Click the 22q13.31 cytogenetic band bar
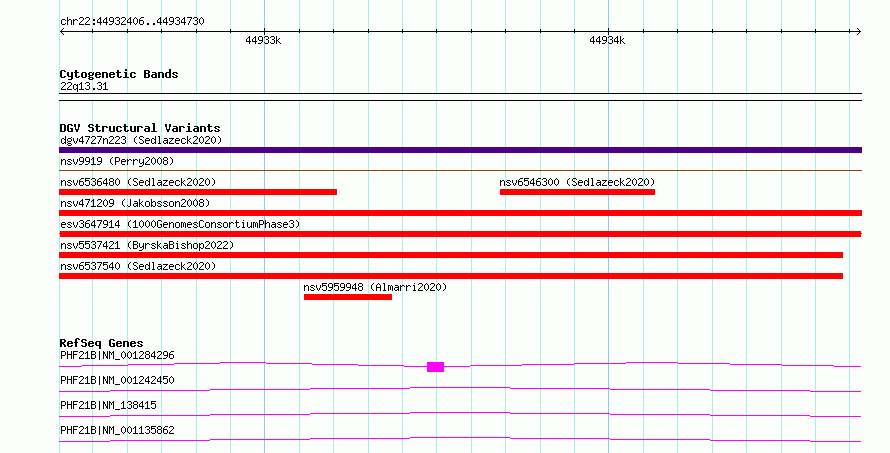Viewport: 890px width, 453px height. click(x=460, y=97)
